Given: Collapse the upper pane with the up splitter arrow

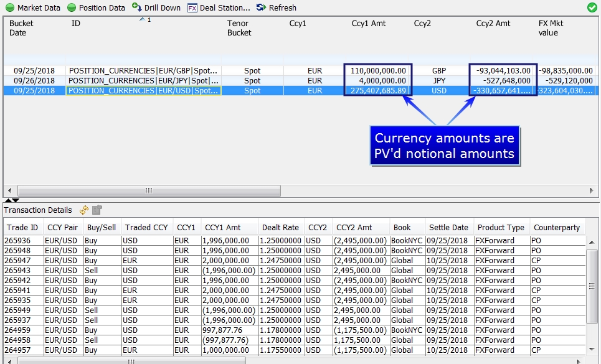Looking at the screenshot, I should [x=8, y=200].
